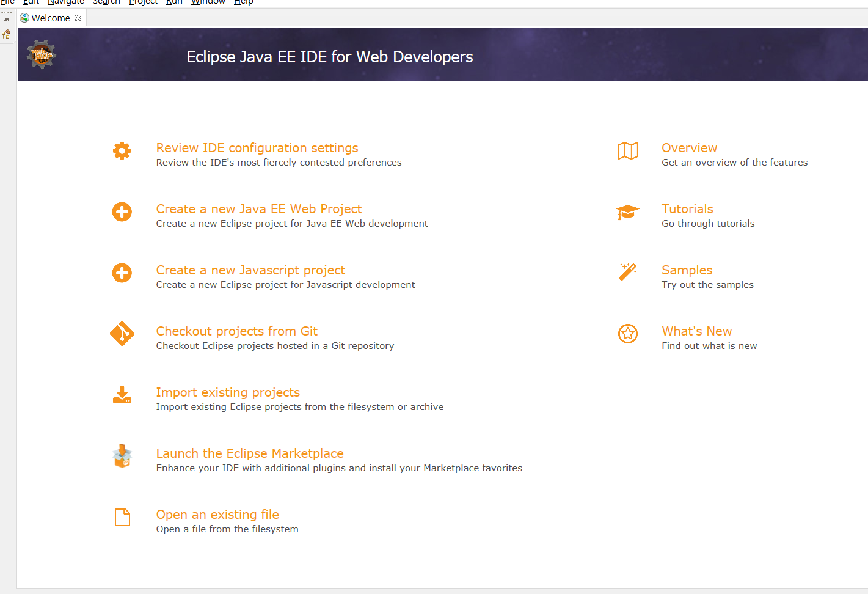Click text 'Import existing Eclipse projects from the filesystem or archive'
The width and height of the screenshot is (868, 594).
point(300,407)
